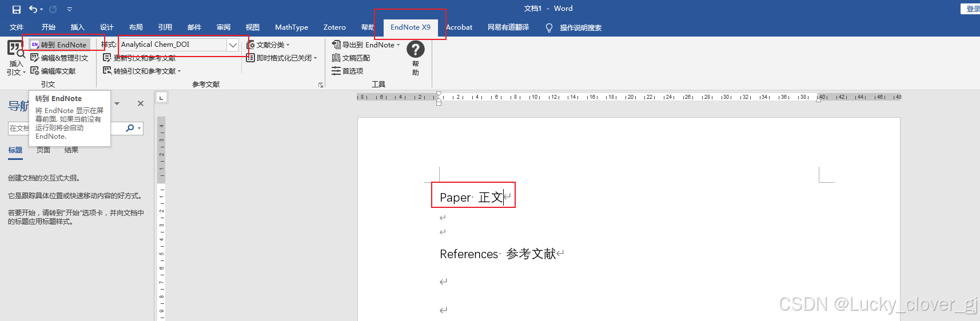The height and width of the screenshot is (321, 980).
Task: Save the document with the floppy icon
Action: coord(16,9)
